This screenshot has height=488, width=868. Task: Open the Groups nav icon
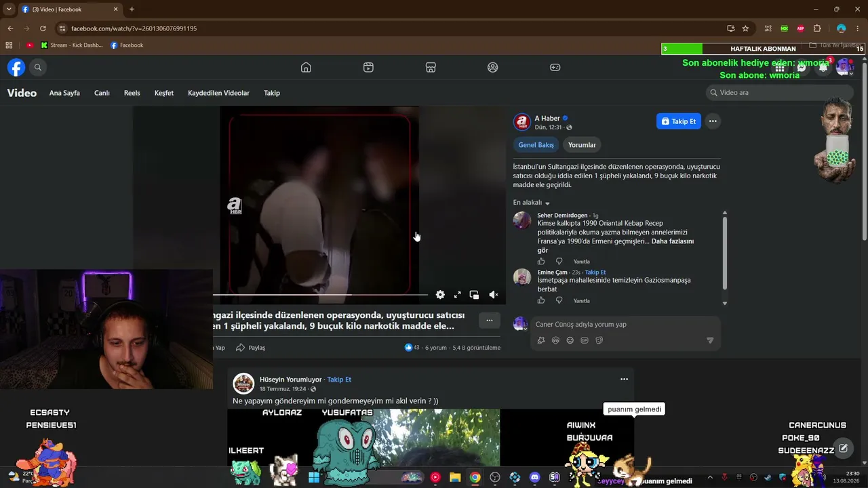(493, 67)
